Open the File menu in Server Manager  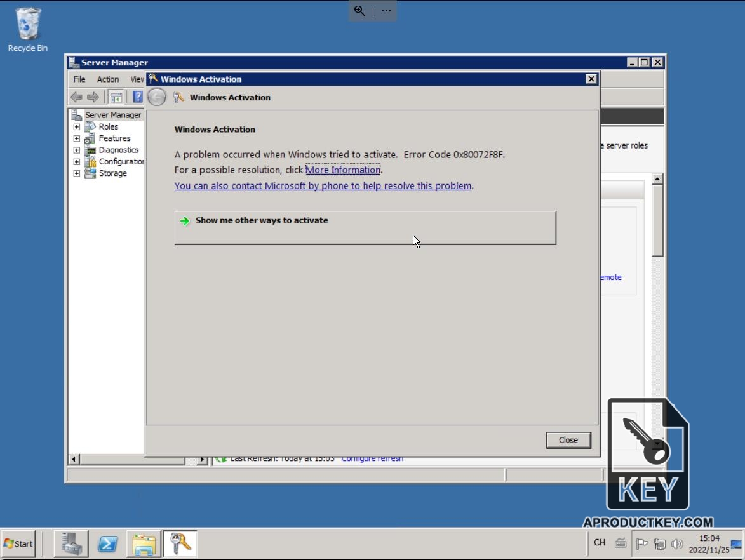pos(79,79)
